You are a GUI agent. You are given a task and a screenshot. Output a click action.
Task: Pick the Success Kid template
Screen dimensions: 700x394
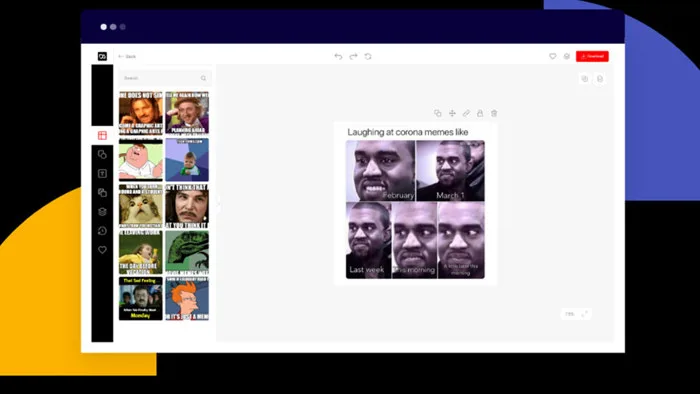[187, 159]
